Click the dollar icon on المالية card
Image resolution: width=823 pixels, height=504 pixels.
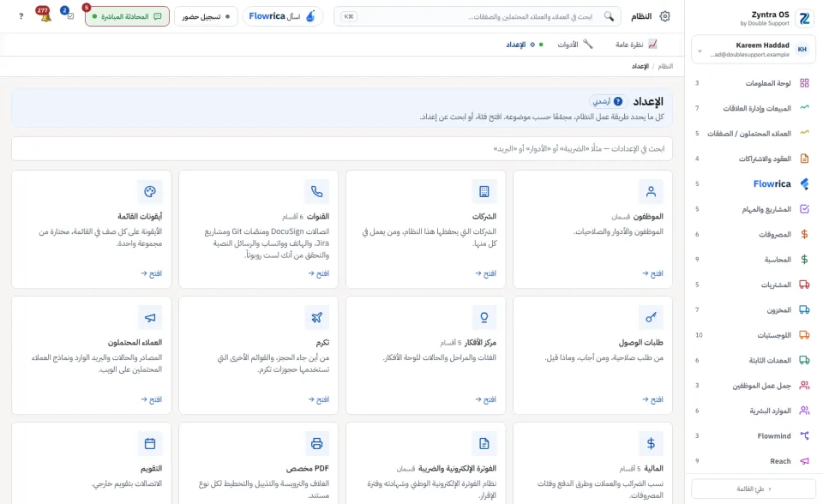[x=651, y=444]
